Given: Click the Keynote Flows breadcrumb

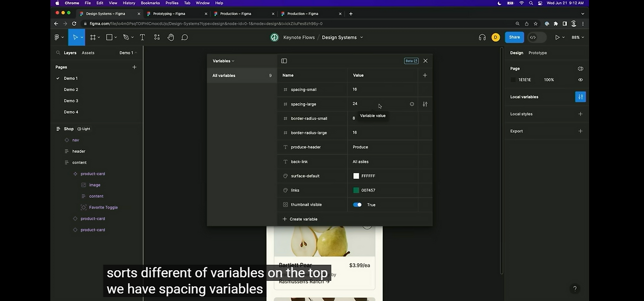Looking at the screenshot, I should 299,37.
